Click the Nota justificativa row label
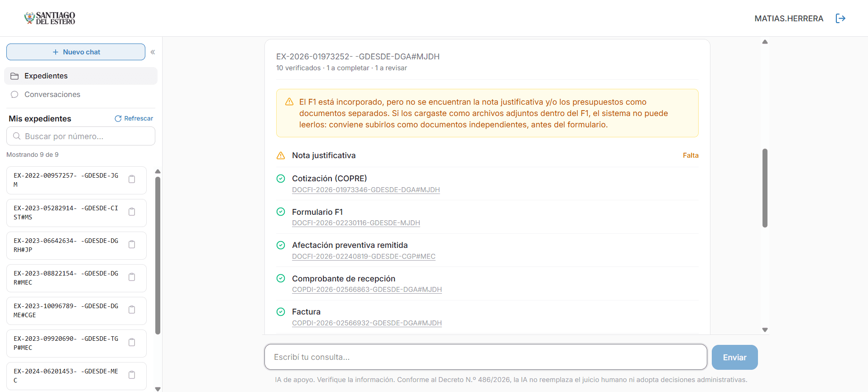 pos(324,155)
